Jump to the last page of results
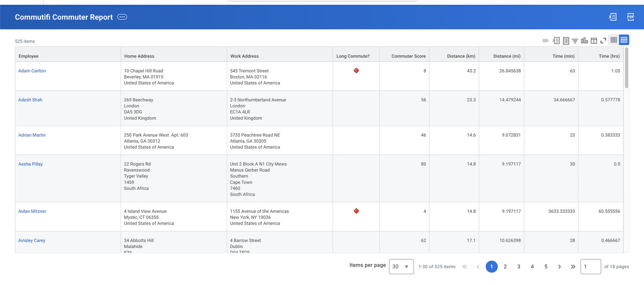This screenshot has height=285, width=644. [x=573, y=267]
